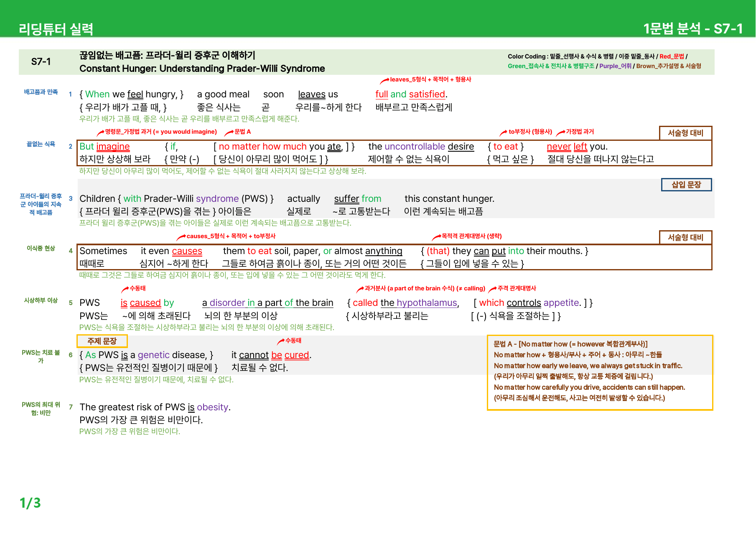Click sentence number 7
This screenshot has height=534, width=756.
pos(71,407)
